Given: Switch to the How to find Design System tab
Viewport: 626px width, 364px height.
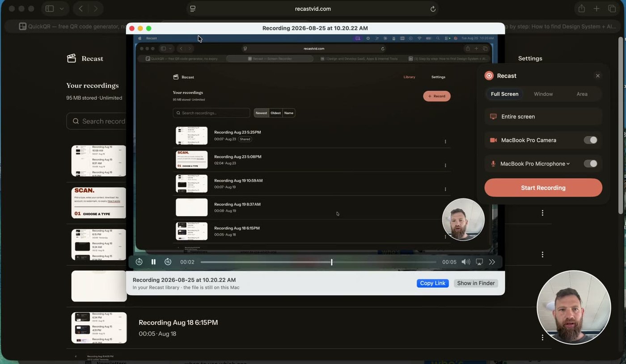Looking at the screenshot, I should coord(561,26).
